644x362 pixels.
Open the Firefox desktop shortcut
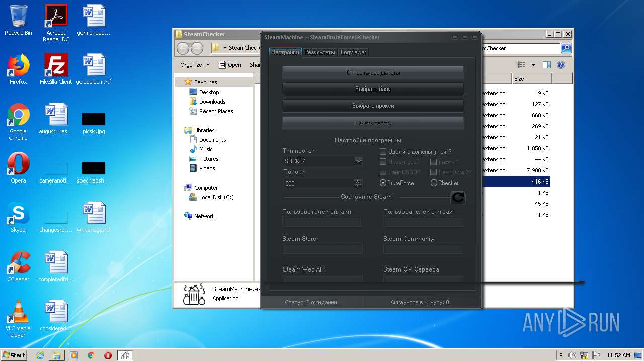(18, 69)
